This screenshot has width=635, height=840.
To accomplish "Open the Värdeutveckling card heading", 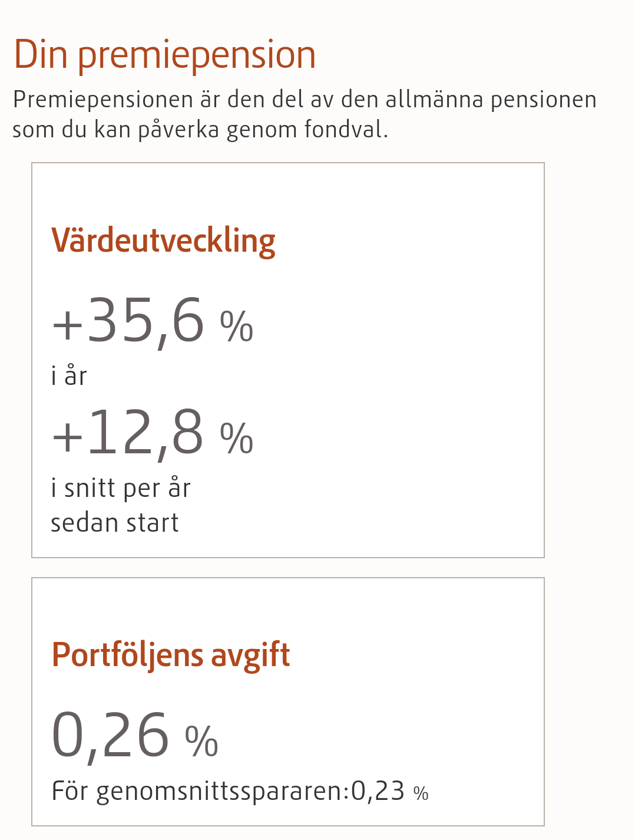I will [163, 242].
